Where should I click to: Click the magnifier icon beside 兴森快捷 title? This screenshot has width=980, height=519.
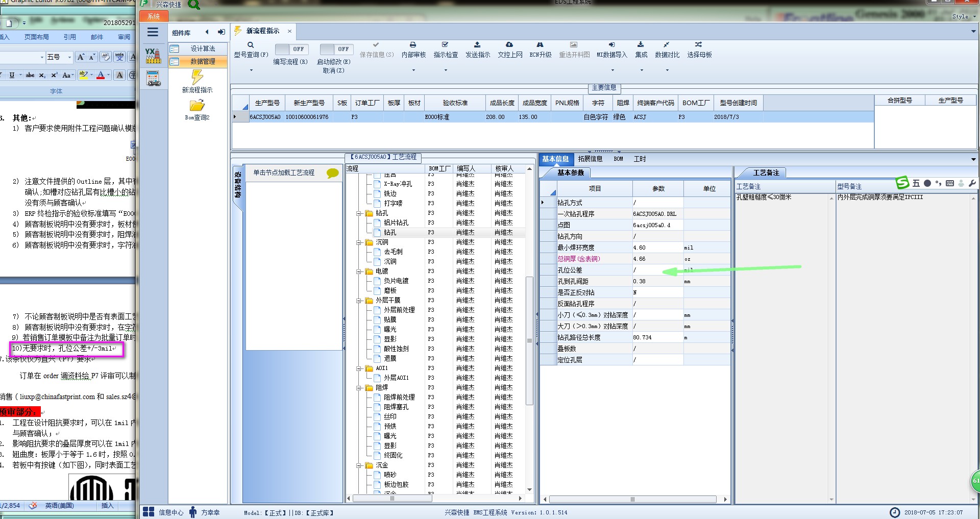(x=194, y=5)
